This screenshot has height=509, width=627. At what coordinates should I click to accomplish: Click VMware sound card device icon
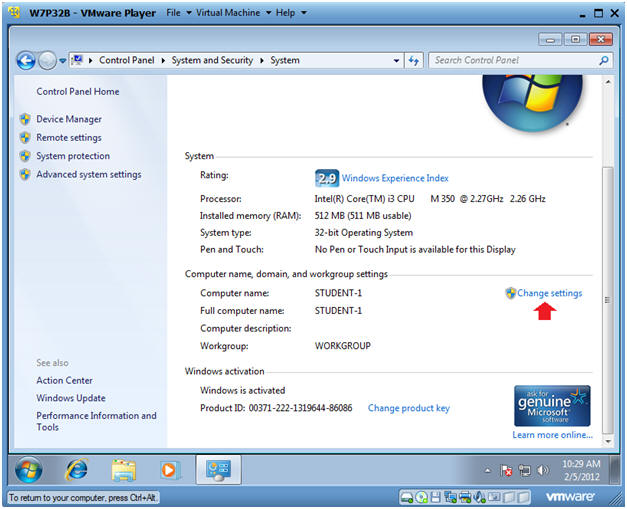coord(479,497)
